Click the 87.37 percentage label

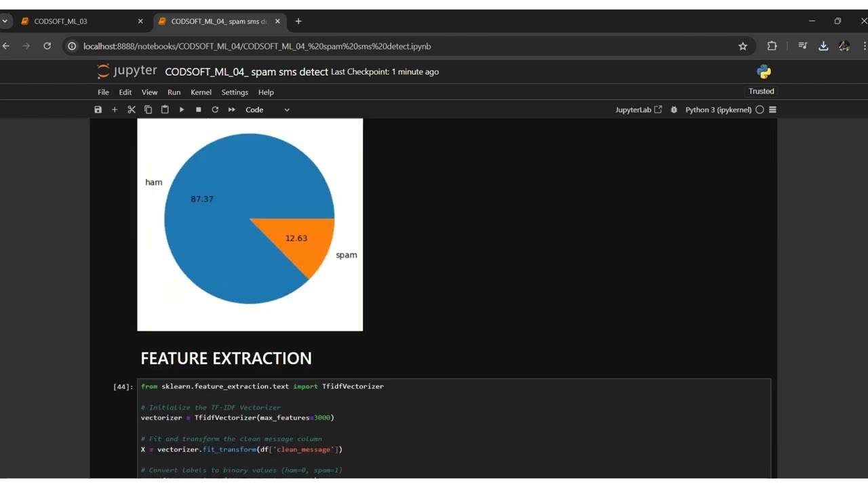point(202,199)
